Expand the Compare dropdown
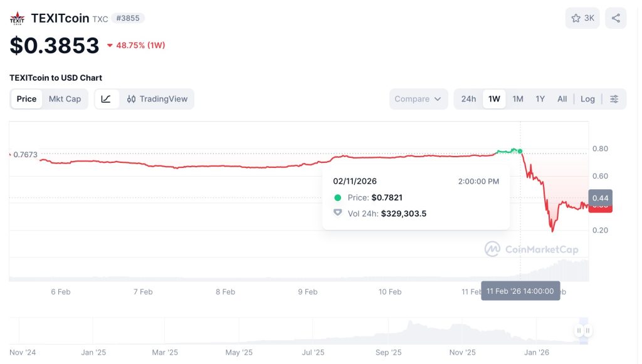Screen dimensions: 642x364 click(x=419, y=99)
